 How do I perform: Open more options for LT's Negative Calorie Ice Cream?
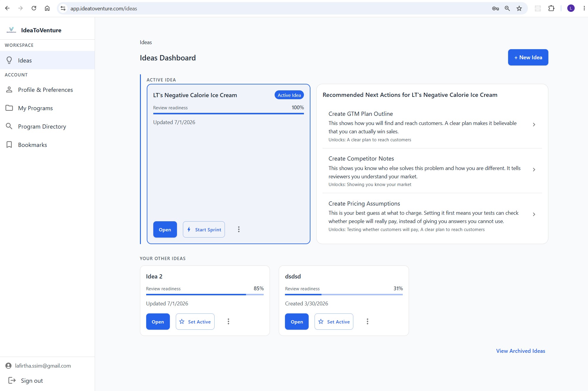click(239, 229)
